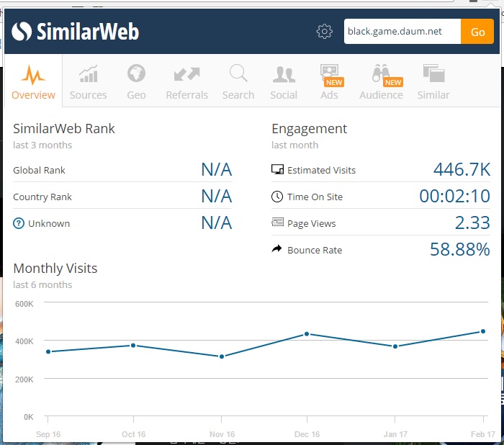504x445 pixels.
Task: Click the 0K axis label
Action: [x=28, y=417]
